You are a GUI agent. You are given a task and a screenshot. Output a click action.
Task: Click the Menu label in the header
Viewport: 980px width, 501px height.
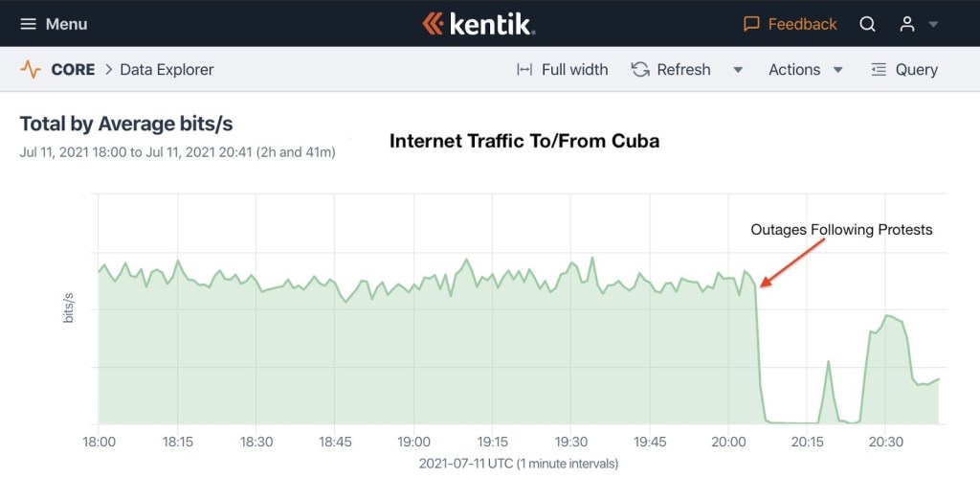tap(66, 24)
